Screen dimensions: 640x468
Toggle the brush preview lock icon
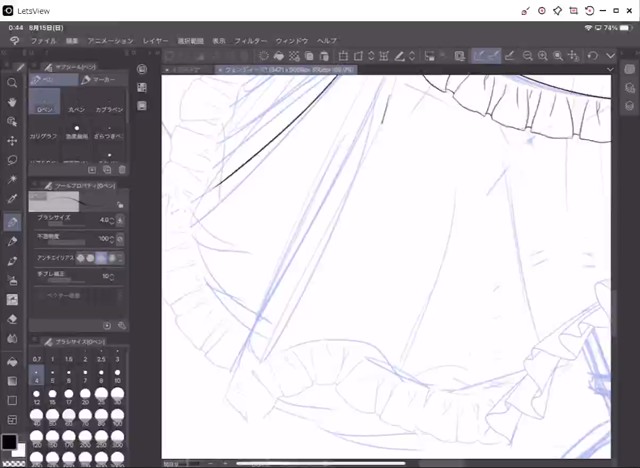tap(120, 204)
